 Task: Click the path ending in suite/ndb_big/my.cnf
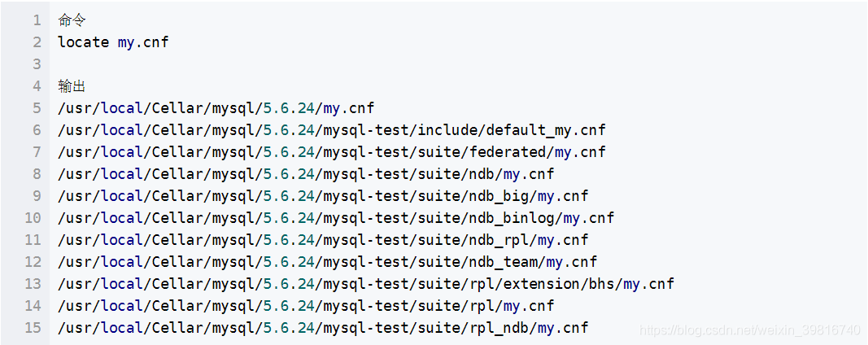click(323, 195)
